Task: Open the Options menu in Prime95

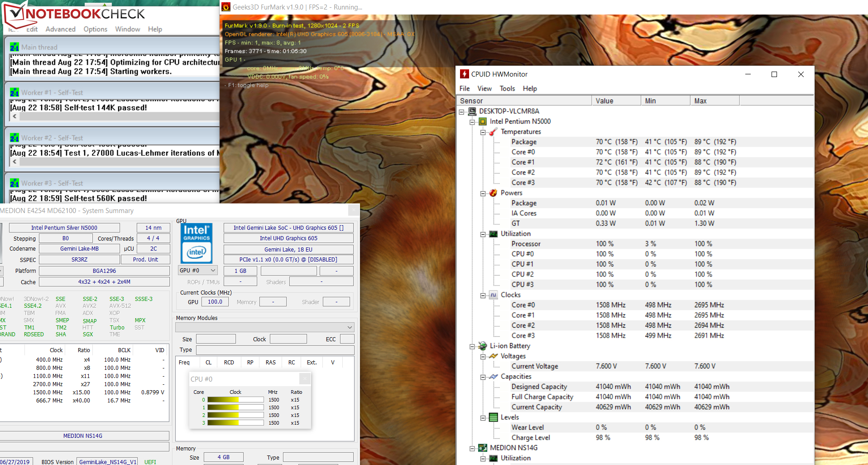Action: (96, 29)
